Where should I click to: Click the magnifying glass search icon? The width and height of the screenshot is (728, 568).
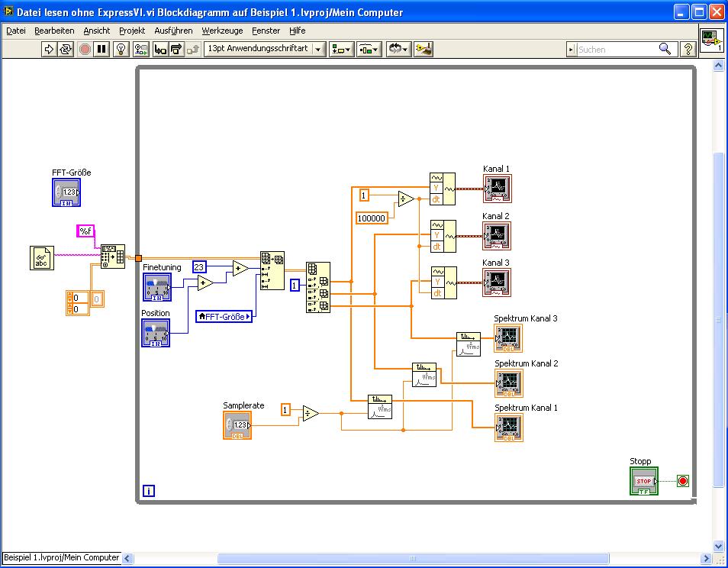click(665, 49)
